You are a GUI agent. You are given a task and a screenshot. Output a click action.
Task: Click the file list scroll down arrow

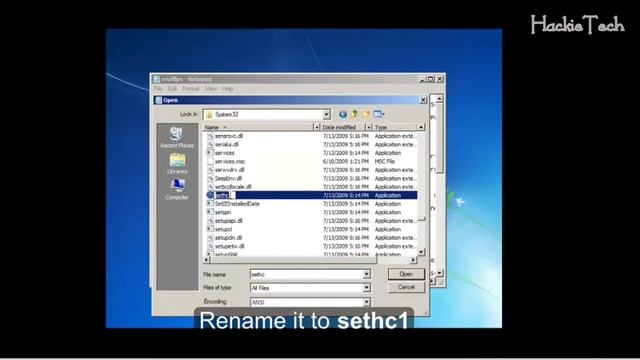(421, 252)
